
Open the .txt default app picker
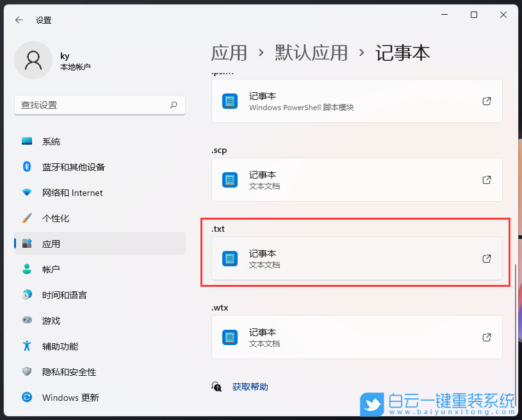click(x=355, y=259)
